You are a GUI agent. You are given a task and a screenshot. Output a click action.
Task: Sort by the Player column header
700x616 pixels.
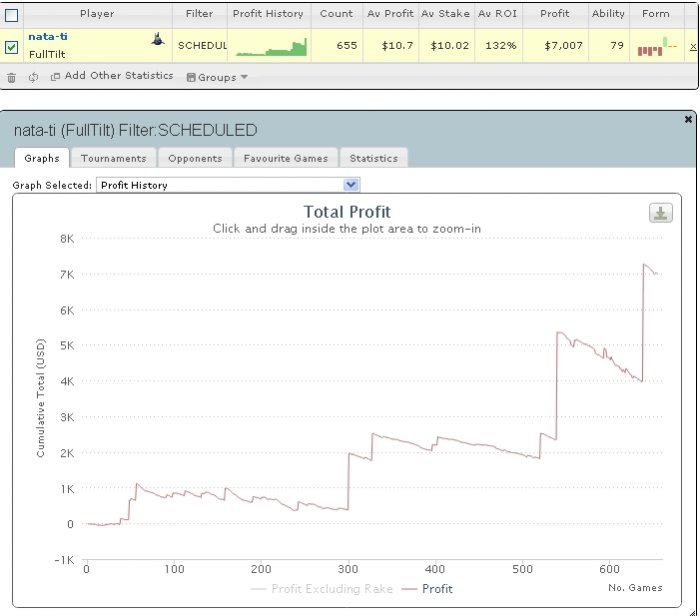(x=97, y=14)
